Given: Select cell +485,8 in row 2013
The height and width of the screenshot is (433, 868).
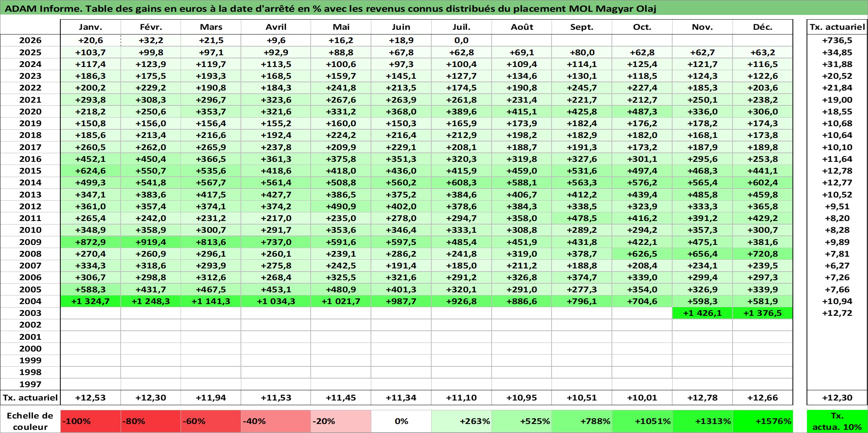Looking at the screenshot, I should 702,195.
